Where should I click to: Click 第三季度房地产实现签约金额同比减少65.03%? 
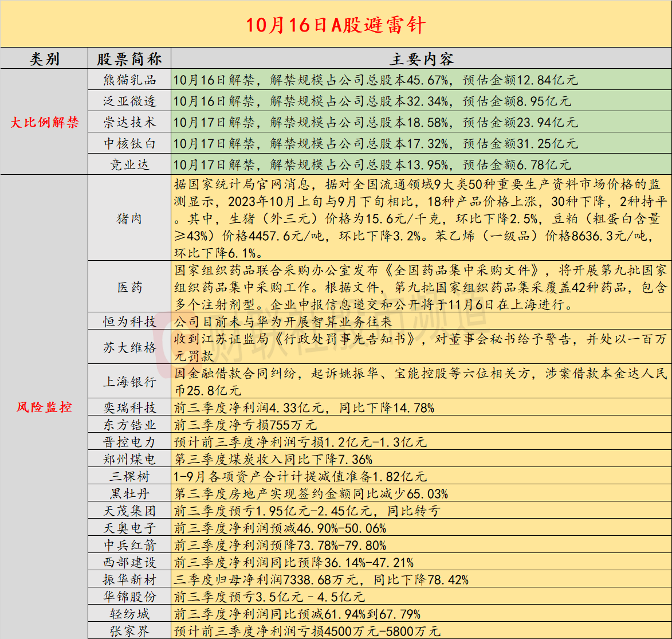pyautogui.click(x=311, y=493)
